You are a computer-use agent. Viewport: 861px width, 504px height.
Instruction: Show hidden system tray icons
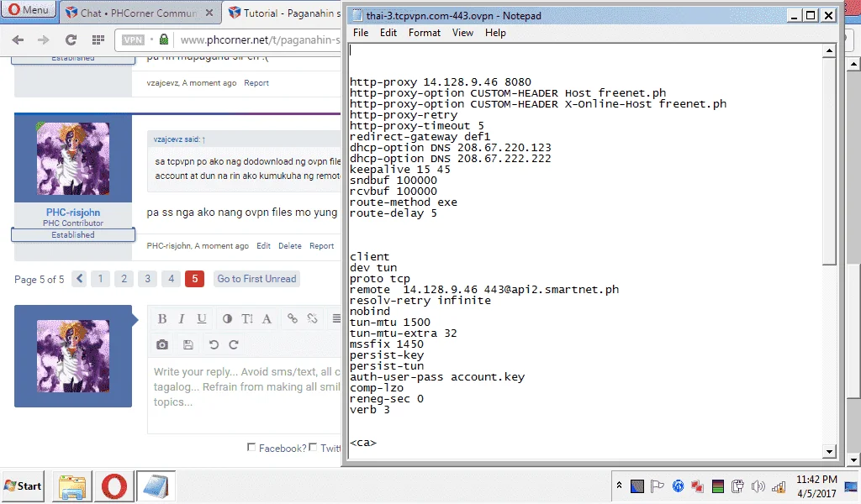(x=619, y=486)
